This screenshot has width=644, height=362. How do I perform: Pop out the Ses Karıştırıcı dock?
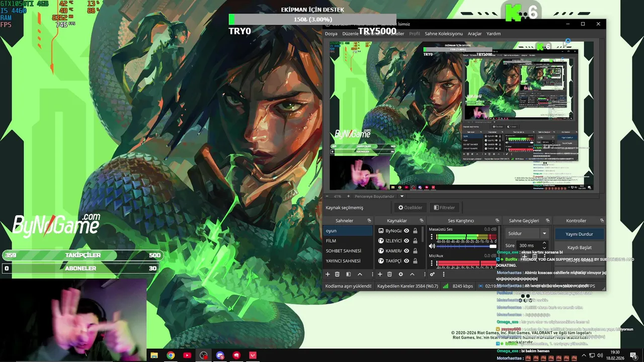pyautogui.click(x=497, y=221)
